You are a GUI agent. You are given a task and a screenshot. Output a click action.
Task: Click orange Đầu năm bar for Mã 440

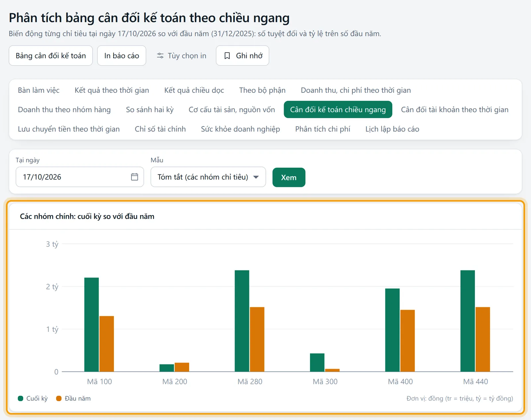click(x=483, y=339)
